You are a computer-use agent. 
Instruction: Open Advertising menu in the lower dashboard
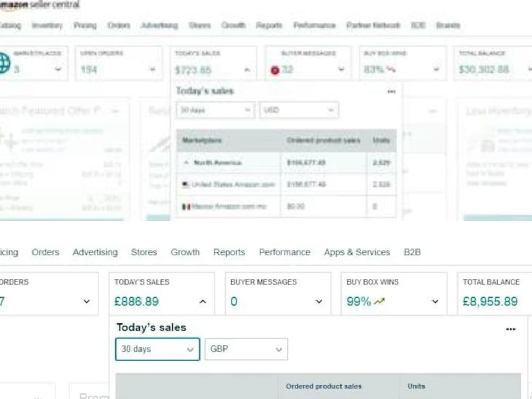pos(95,252)
